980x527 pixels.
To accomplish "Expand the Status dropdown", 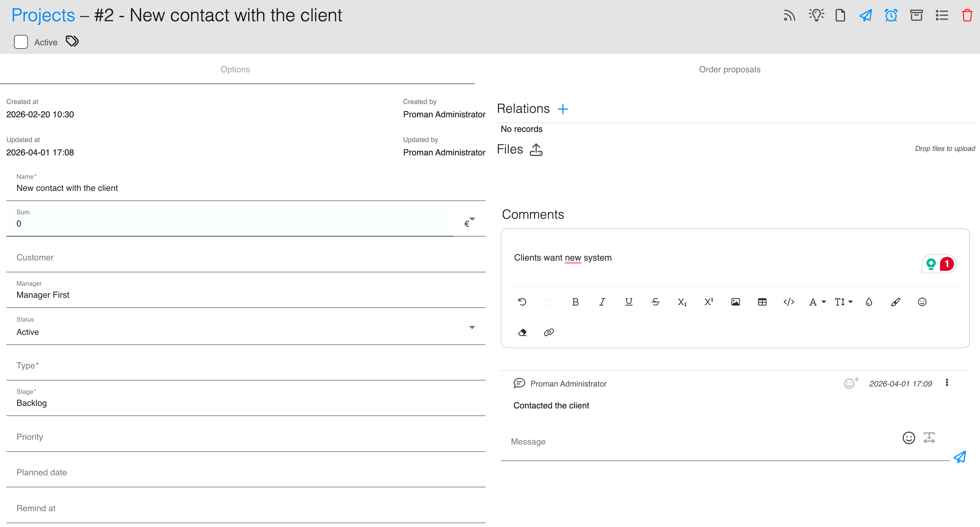I will 472,327.
